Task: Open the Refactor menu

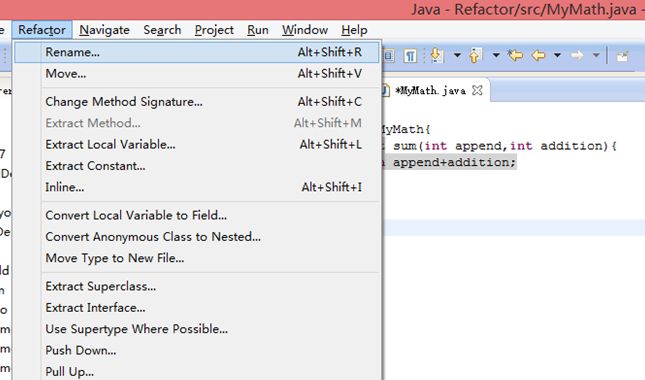Action: pyautogui.click(x=42, y=30)
